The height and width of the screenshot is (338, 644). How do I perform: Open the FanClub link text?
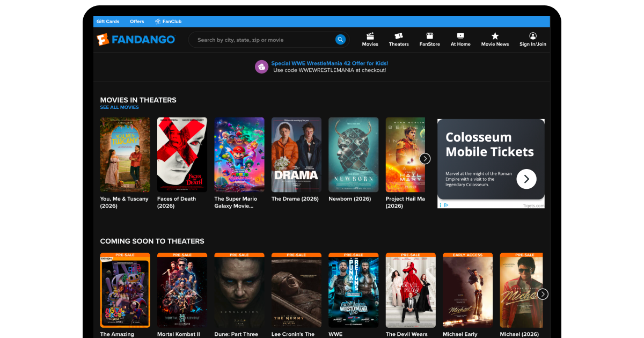(x=172, y=21)
